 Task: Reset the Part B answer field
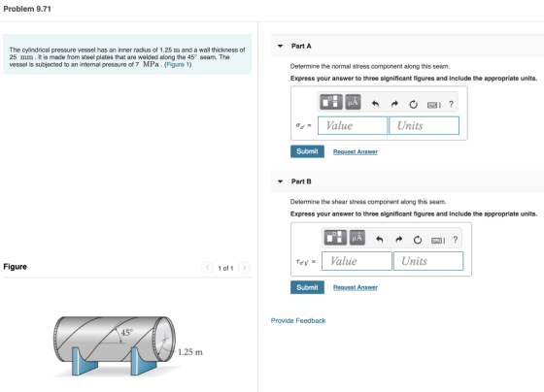418,240
